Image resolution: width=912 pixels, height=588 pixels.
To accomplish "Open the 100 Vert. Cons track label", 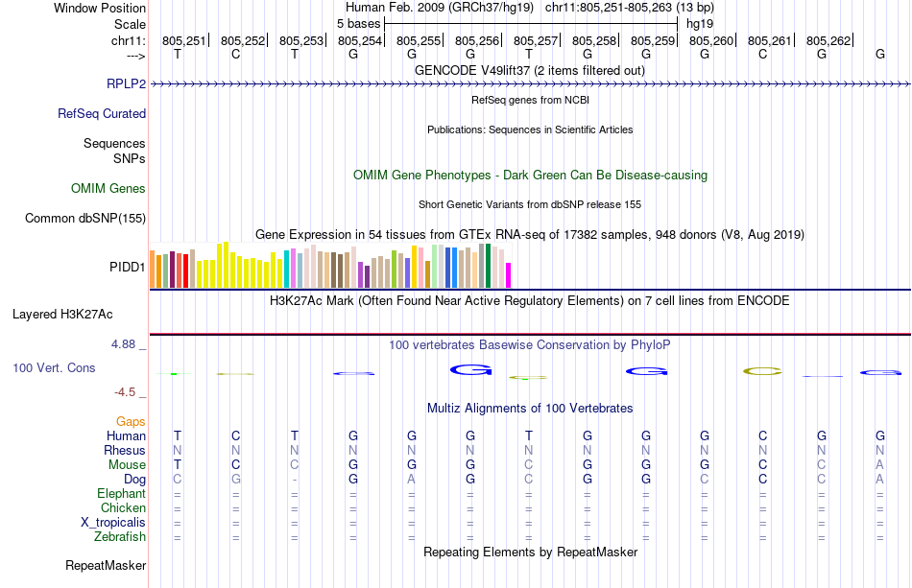I will pos(54,367).
